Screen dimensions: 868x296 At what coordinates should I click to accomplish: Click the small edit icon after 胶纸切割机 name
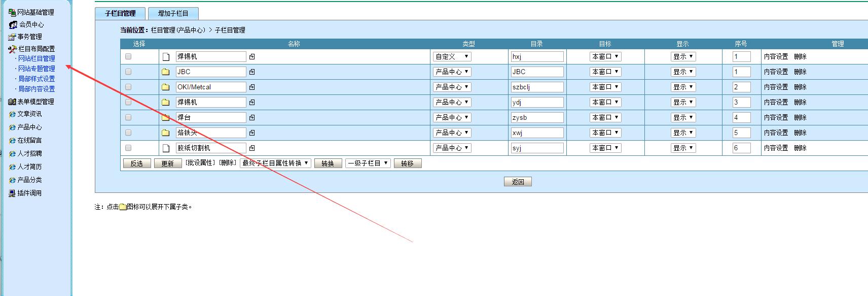click(x=252, y=148)
